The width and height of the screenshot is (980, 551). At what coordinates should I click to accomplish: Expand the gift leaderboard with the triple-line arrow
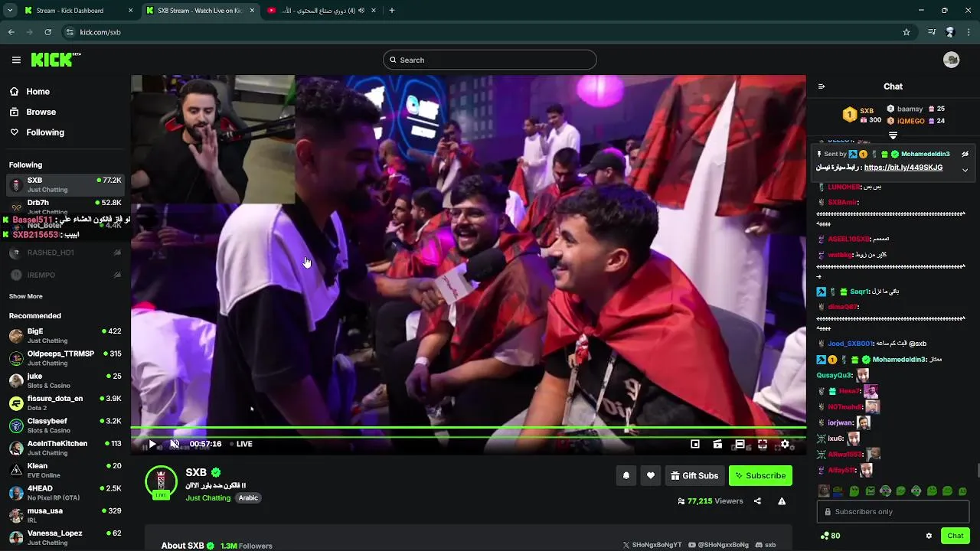point(893,135)
